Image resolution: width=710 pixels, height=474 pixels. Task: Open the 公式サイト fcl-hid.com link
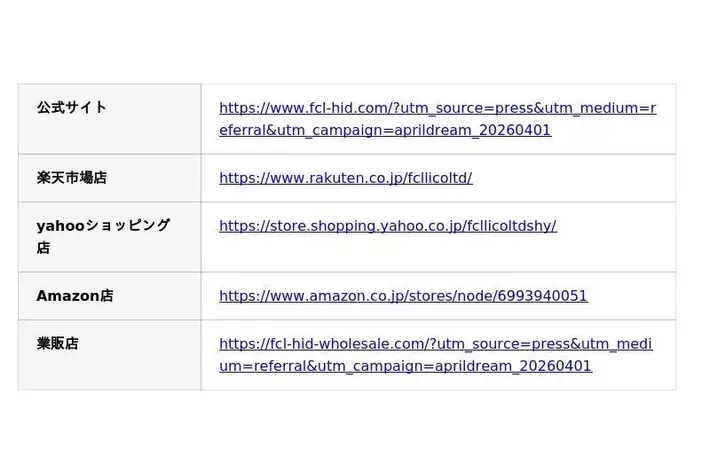point(437,108)
